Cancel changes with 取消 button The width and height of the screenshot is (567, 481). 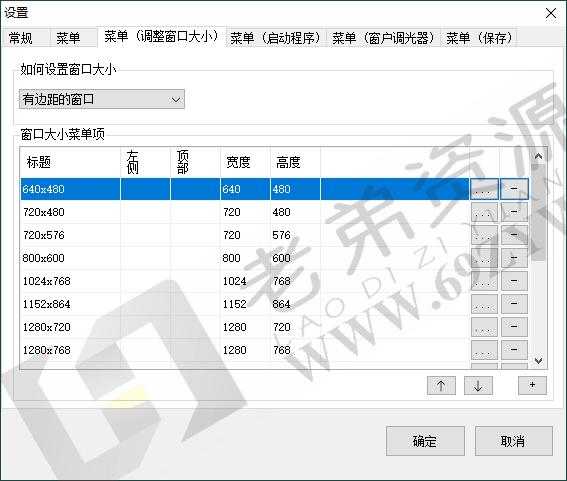513,441
